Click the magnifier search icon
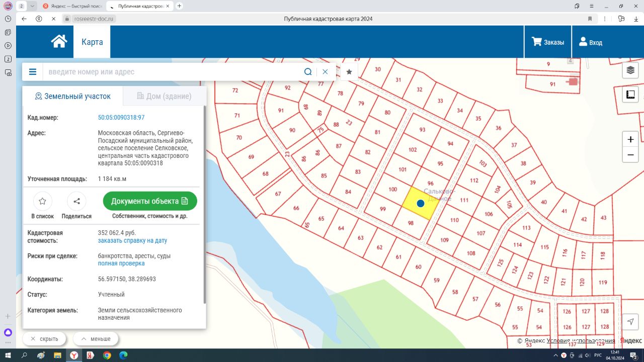644x362 pixels. [x=308, y=72]
